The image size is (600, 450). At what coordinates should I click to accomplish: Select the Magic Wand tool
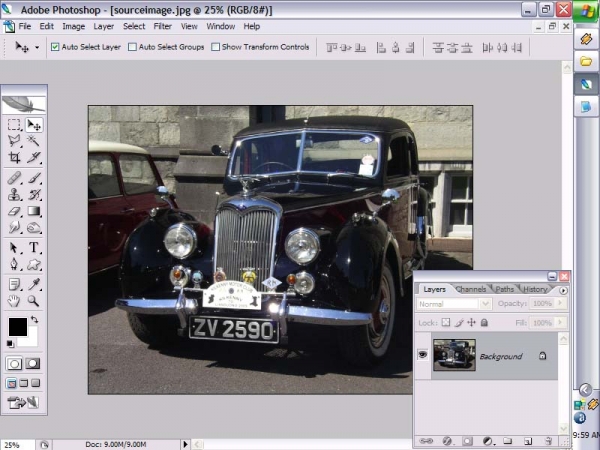pyautogui.click(x=34, y=141)
